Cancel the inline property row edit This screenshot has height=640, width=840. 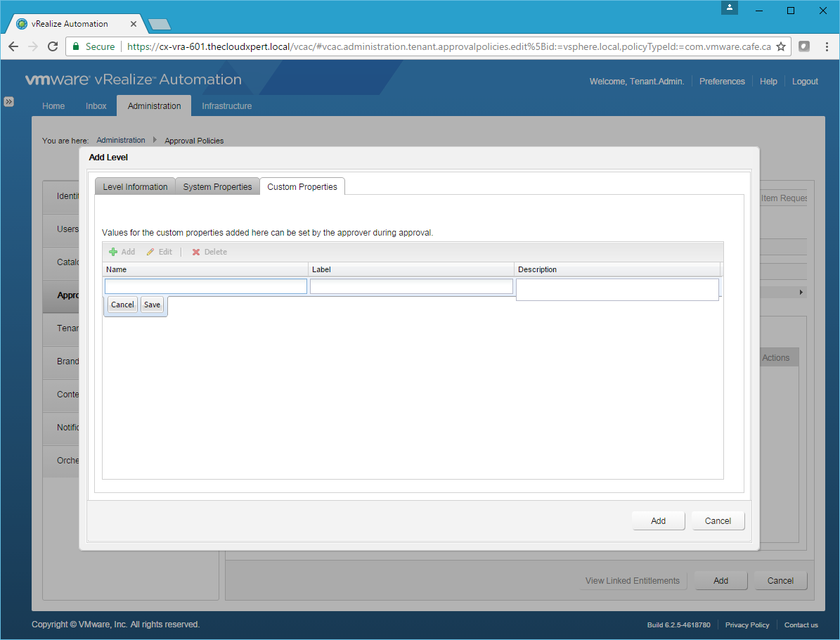(x=122, y=305)
